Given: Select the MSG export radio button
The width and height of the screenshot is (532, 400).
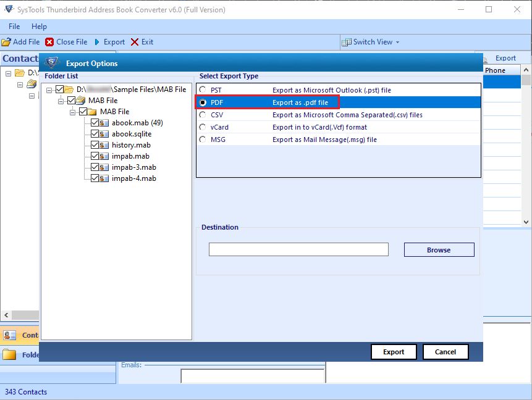Looking at the screenshot, I should 203,140.
